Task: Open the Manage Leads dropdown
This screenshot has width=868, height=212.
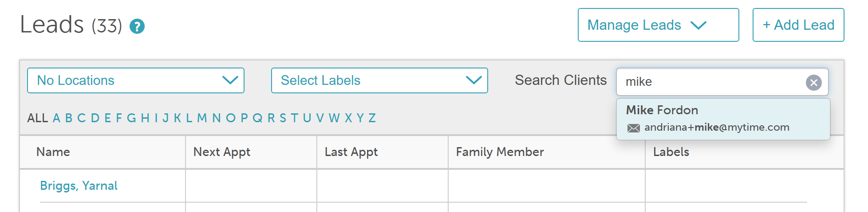Action: 658,25
